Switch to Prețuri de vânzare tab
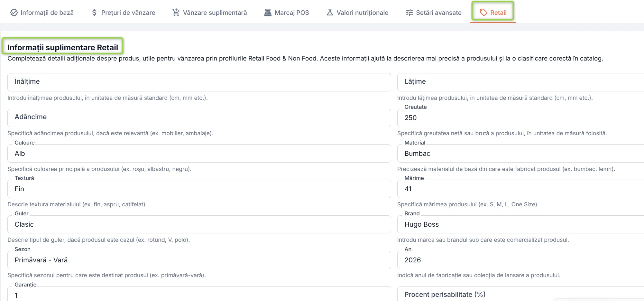 (123, 13)
